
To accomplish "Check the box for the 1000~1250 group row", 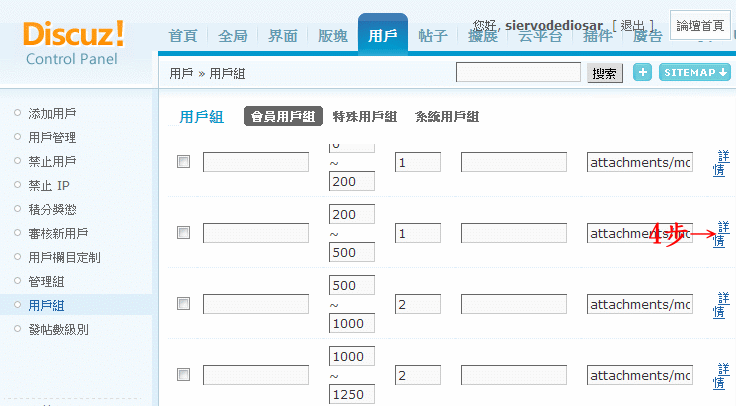I will click(184, 375).
